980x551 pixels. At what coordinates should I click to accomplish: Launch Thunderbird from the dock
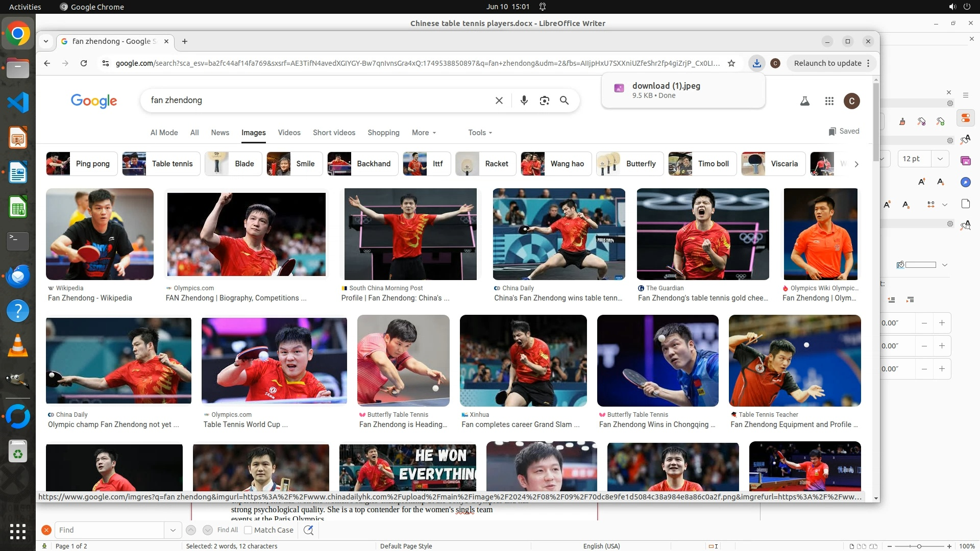tap(18, 276)
